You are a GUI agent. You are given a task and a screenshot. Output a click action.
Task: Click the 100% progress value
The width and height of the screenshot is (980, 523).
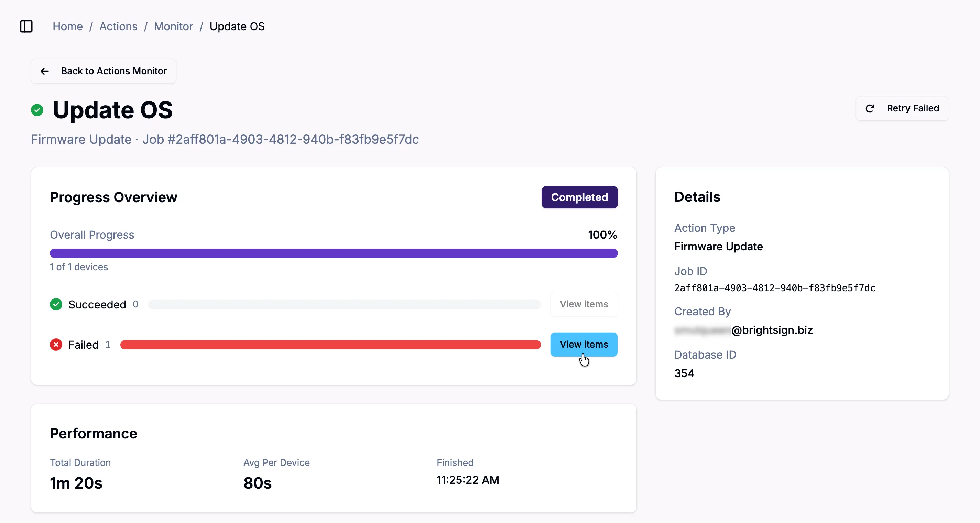pyautogui.click(x=602, y=235)
